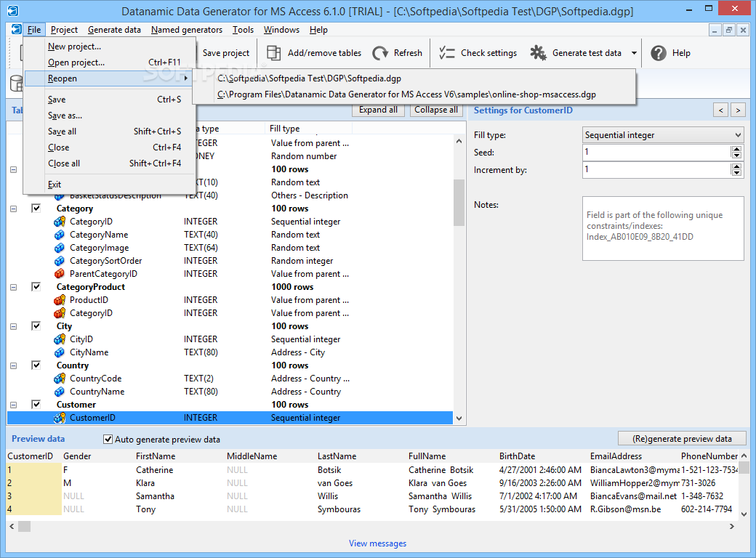756x558 pixels.
Task: Collapse the Category table node
Action: (x=14, y=209)
